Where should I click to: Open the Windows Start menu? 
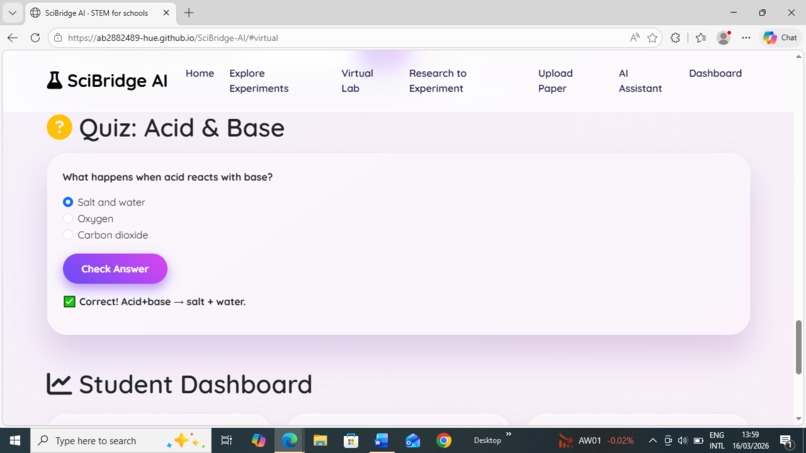click(x=15, y=441)
